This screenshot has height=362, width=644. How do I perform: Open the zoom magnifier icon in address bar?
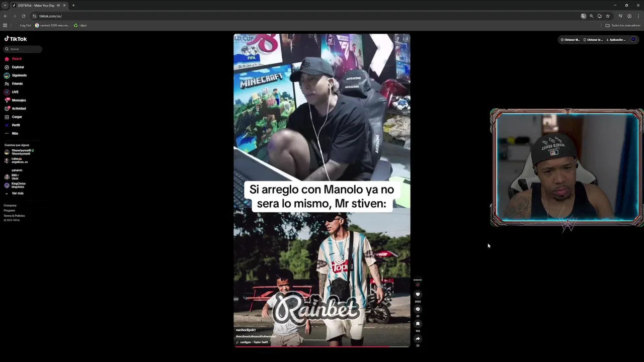click(592, 16)
